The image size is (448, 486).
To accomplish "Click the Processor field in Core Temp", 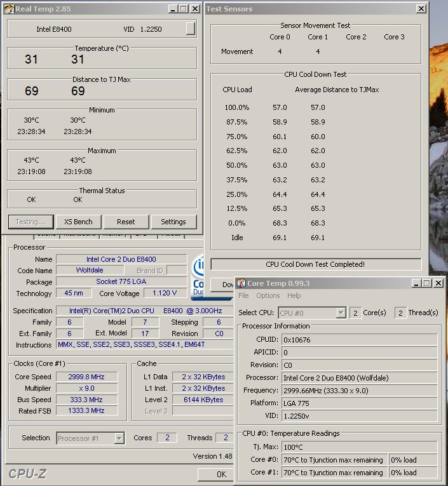I will pyautogui.click(x=359, y=378).
